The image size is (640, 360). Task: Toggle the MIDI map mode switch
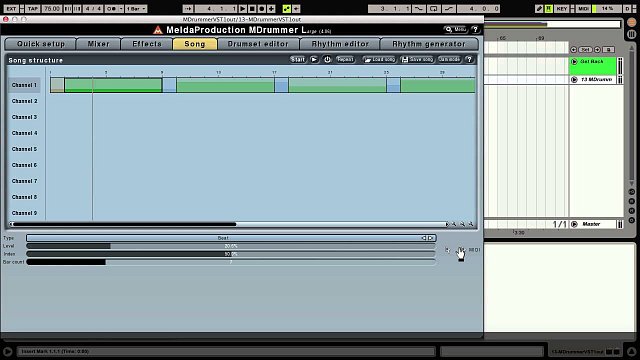(x=583, y=9)
